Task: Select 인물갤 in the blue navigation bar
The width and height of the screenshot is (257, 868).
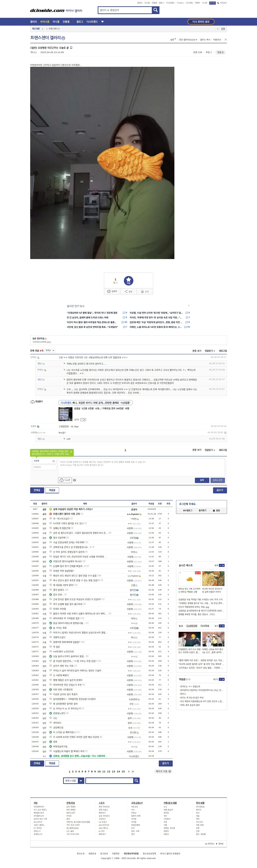Action: (66, 22)
